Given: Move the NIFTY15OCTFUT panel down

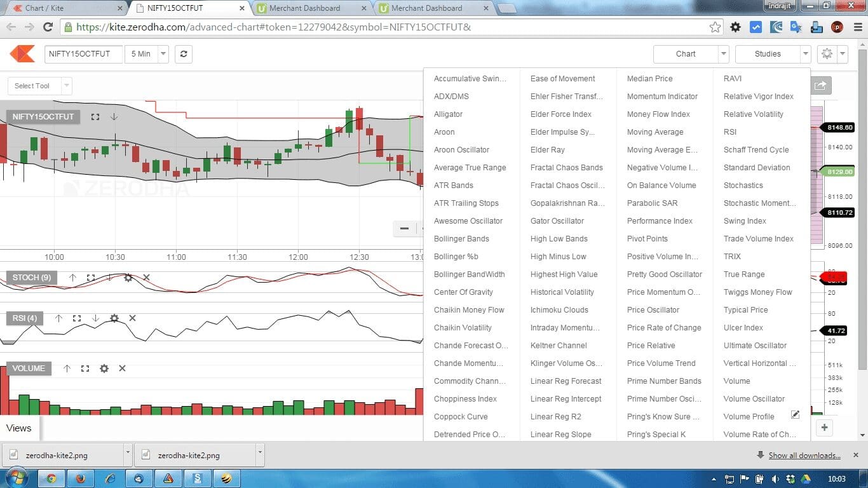Looking at the screenshot, I should 114,117.
